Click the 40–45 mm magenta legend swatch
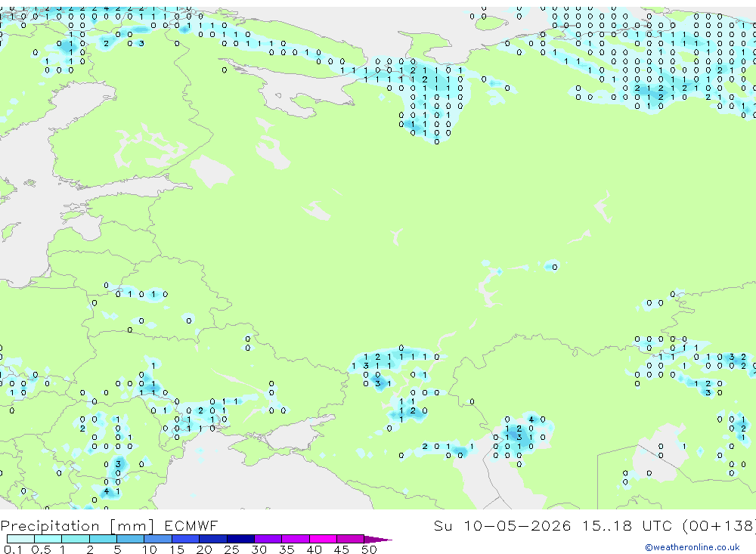 coord(323,539)
